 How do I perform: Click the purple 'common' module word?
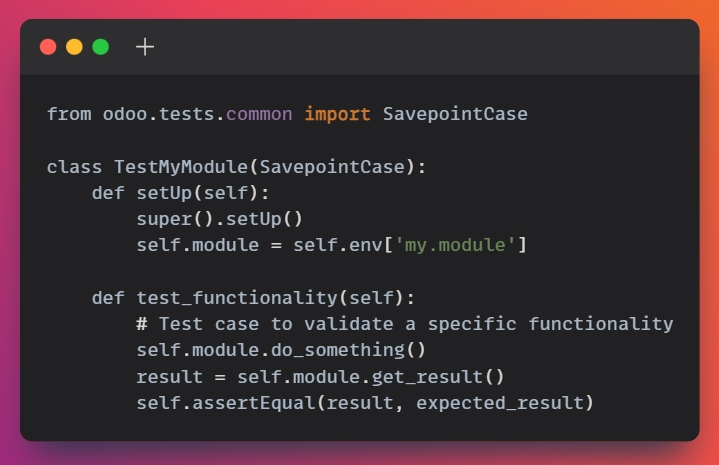tap(259, 114)
